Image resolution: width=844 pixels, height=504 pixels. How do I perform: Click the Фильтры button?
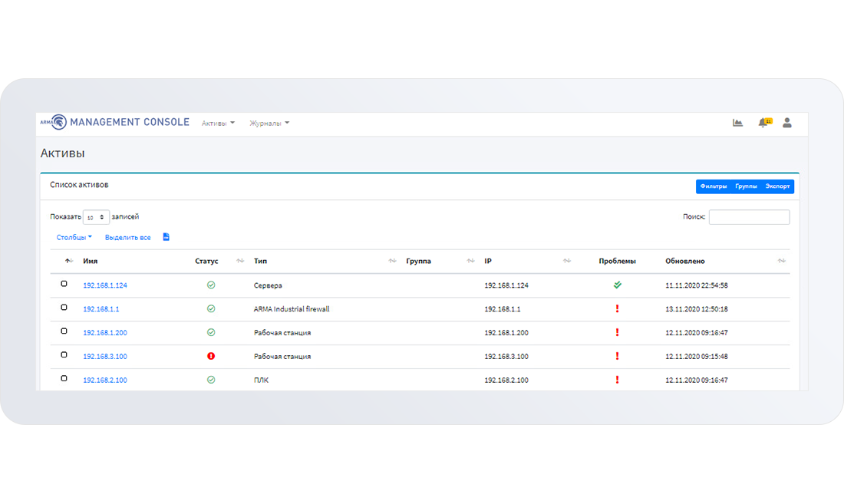(x=713, y=186)
